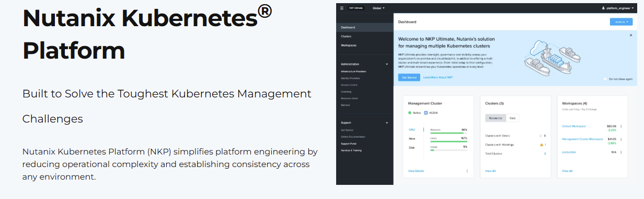Open Banners in sidebar
The width and height of the screenshot is (644, 199).
(346, 105)
